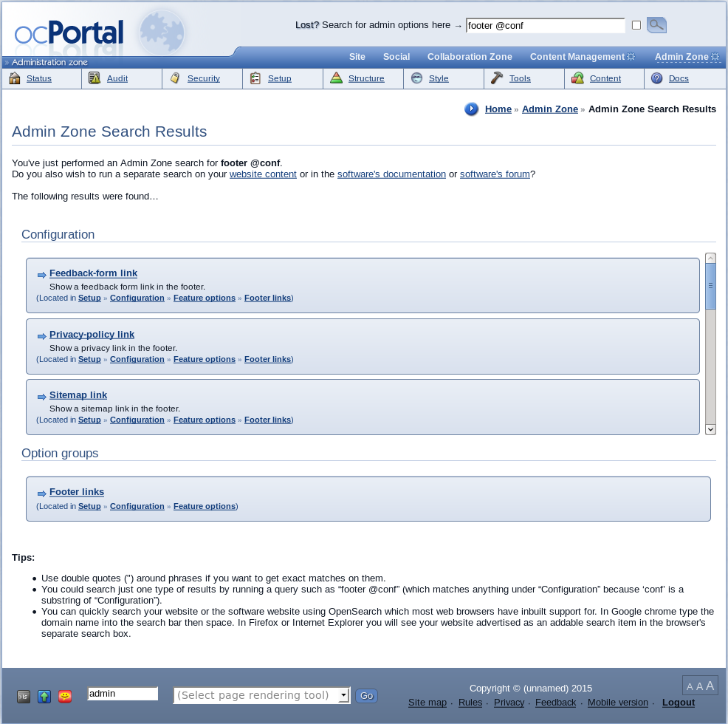Click scroll-down arrow in Configuration results
The width and height of the screenshot is (728, 724).
[710, 429]
